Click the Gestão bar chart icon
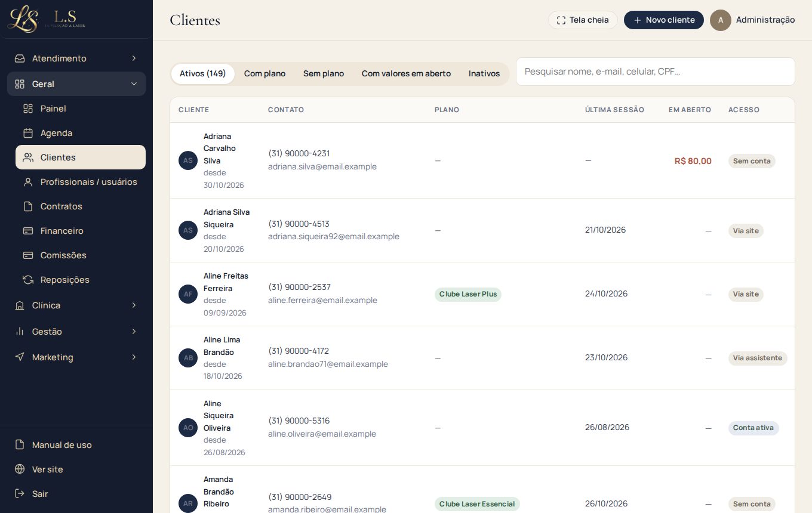Image resolution: width=812 pixels, height=513 pixels. click(x=20, y=331)
